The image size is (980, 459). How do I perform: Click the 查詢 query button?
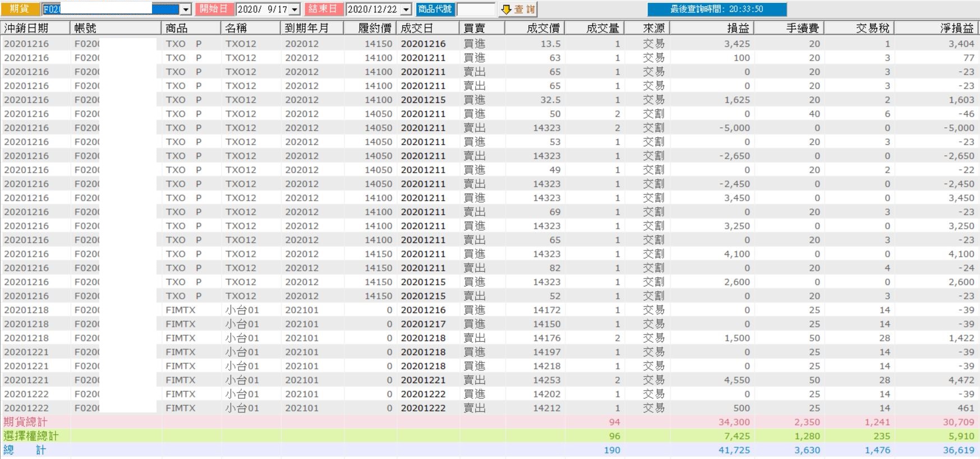(517, 10)
